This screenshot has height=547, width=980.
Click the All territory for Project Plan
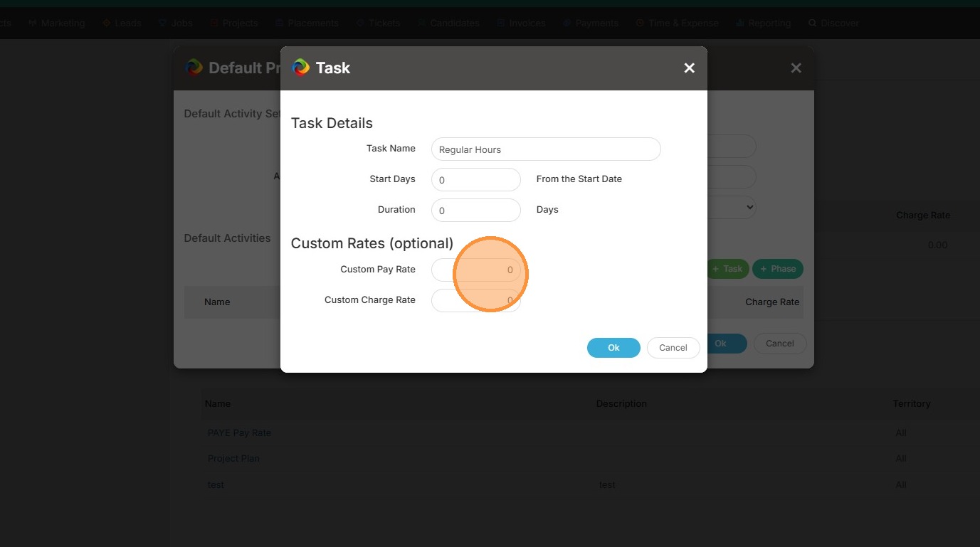pos(901,458)
